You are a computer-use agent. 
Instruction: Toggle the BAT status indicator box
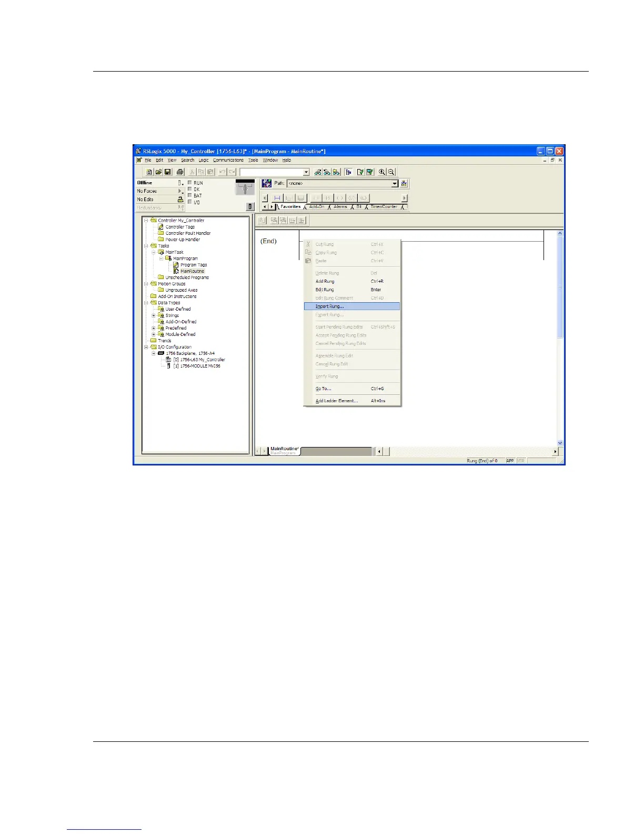pyautogui.click(x=190, y=195)
